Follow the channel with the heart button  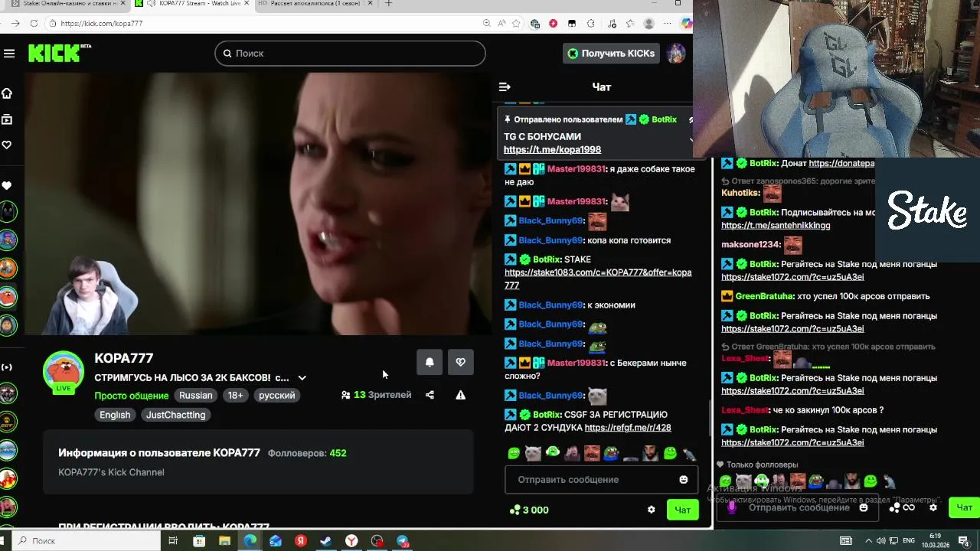(460, 362)
